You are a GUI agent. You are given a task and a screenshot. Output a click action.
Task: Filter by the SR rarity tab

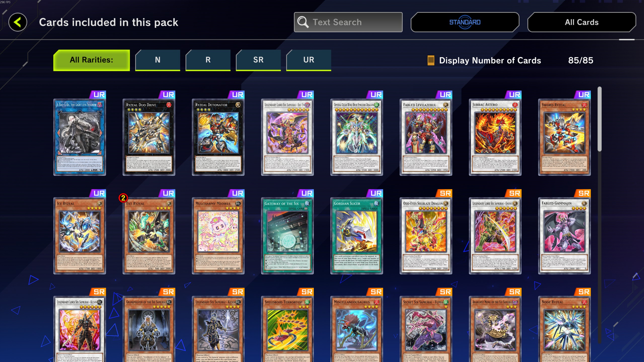point(258,60)
